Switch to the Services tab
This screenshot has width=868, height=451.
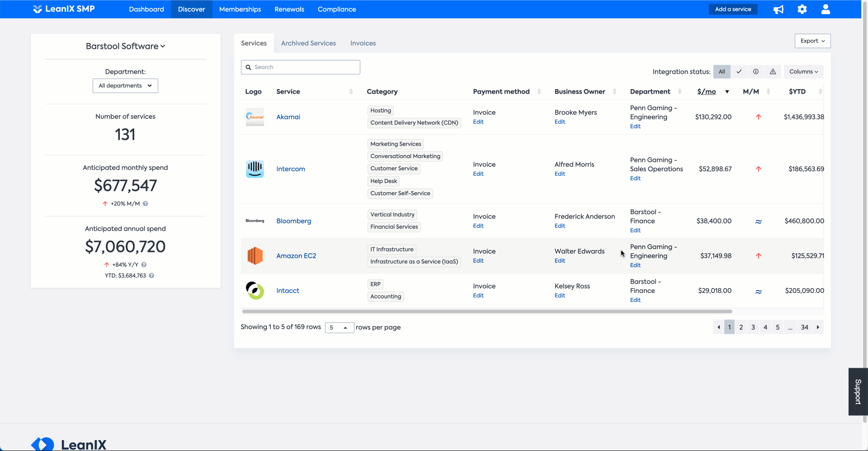coord(254,43)
